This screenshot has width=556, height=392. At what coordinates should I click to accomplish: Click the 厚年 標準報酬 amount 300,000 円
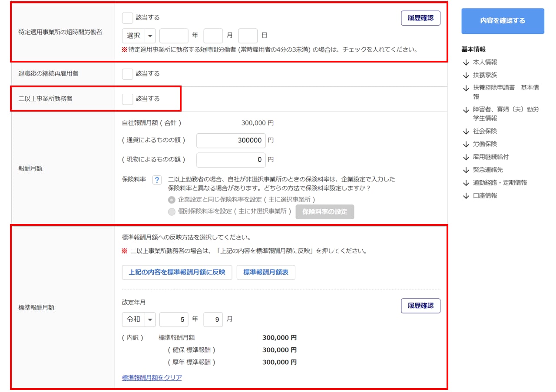click(x=280, y=362)
